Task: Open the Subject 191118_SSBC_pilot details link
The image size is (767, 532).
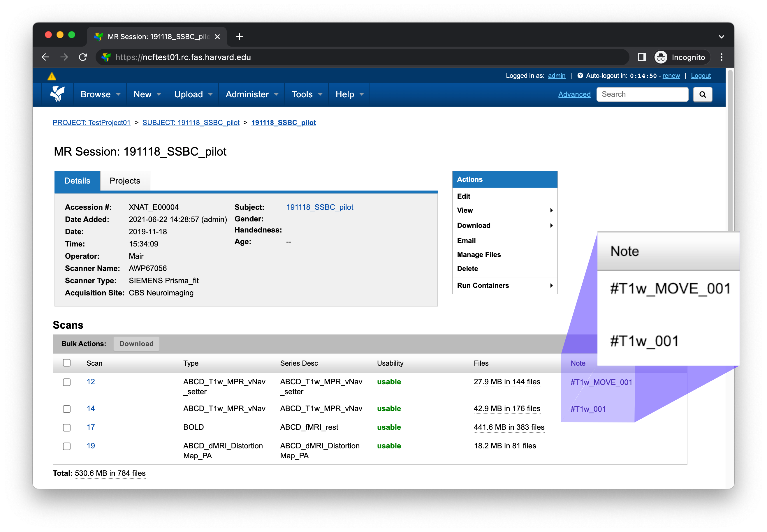Action: [320, 207]
